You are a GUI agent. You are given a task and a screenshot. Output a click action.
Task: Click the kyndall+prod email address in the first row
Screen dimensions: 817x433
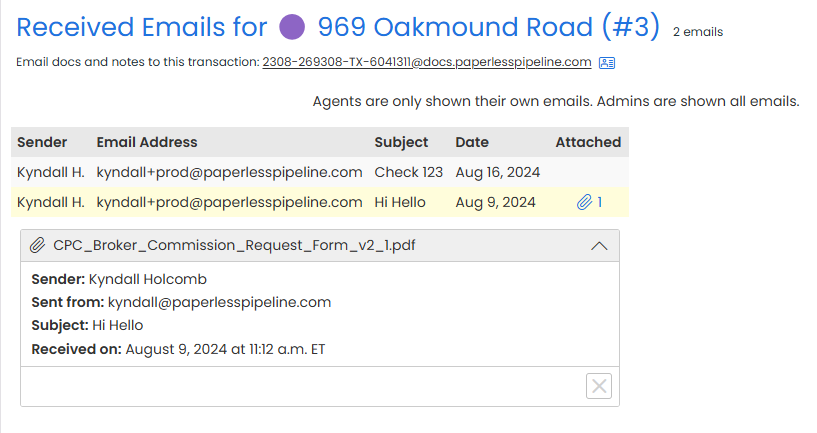(229, 172)
